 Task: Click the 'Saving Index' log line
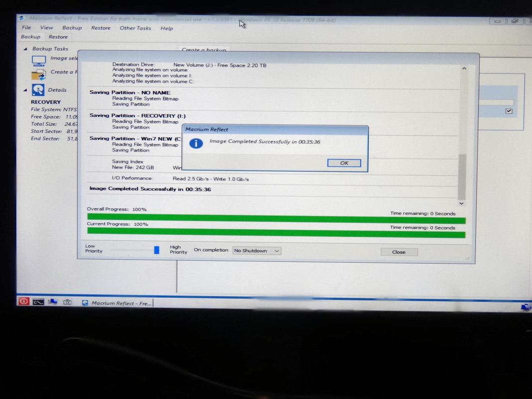click(128, 162)
